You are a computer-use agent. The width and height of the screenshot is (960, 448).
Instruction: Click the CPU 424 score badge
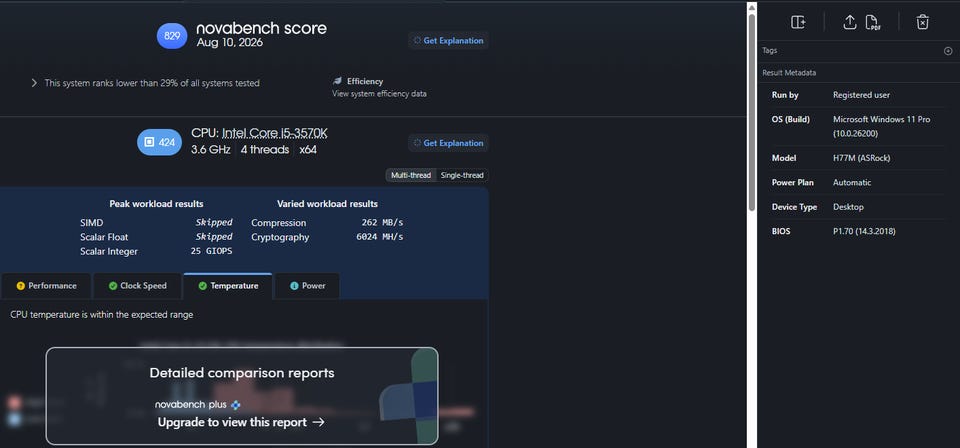click(x=159, y=142)
